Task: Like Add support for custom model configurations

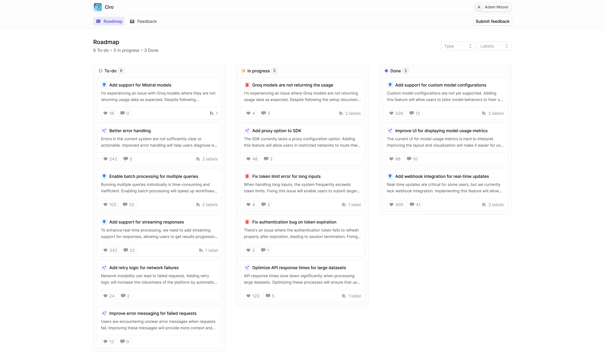Action: 396,113
